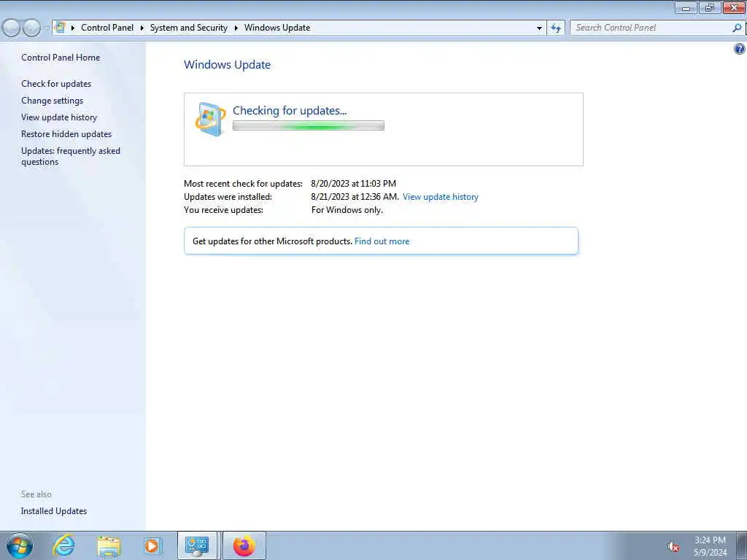Open address bar previous locations dropdown

pyautogui.click(x=539, y=28)
